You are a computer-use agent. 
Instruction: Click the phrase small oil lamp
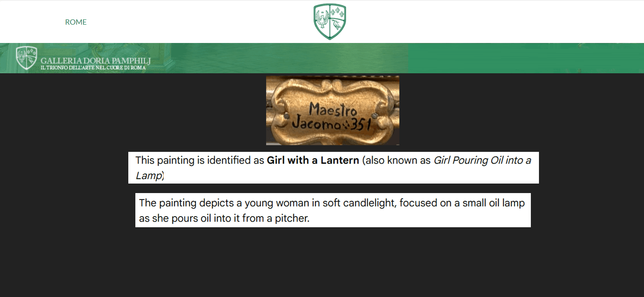point(493,203)
